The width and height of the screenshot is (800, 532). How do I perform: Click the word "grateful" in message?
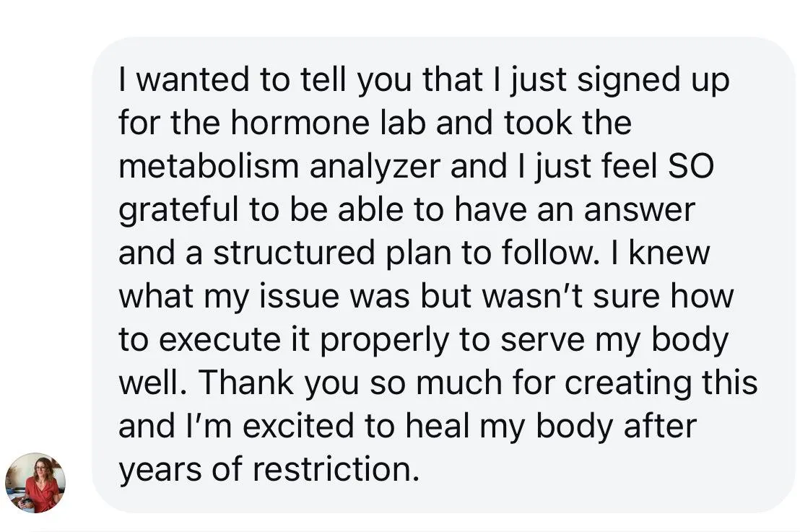(178, 209)
